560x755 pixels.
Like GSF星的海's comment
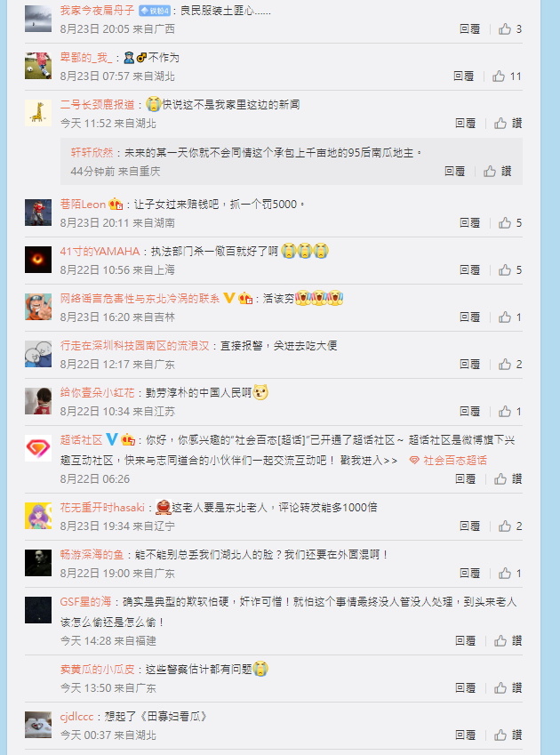coord(508,641)
